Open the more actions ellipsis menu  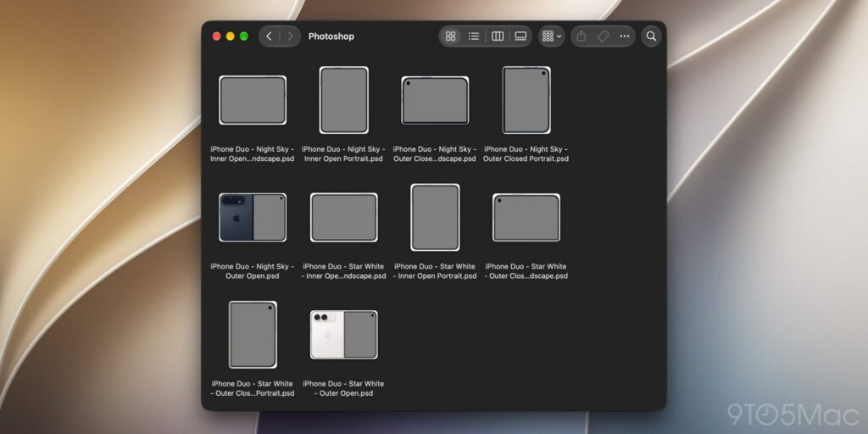tap(625, 36)
